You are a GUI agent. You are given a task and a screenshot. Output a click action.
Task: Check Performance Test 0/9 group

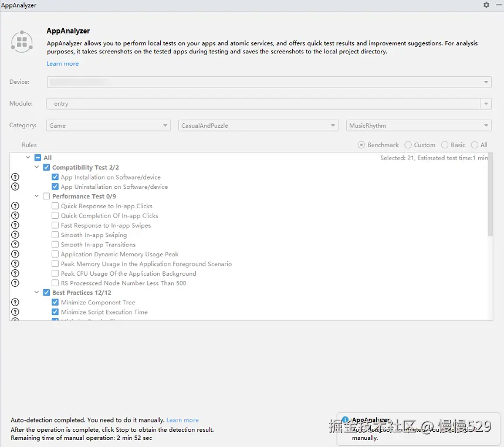click(x=46, y=196)
